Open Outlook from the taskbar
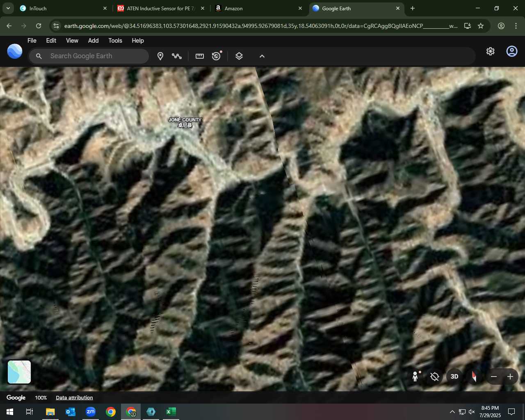The height and width of the screenshot is (420, 525). click(x=71, y=412)
